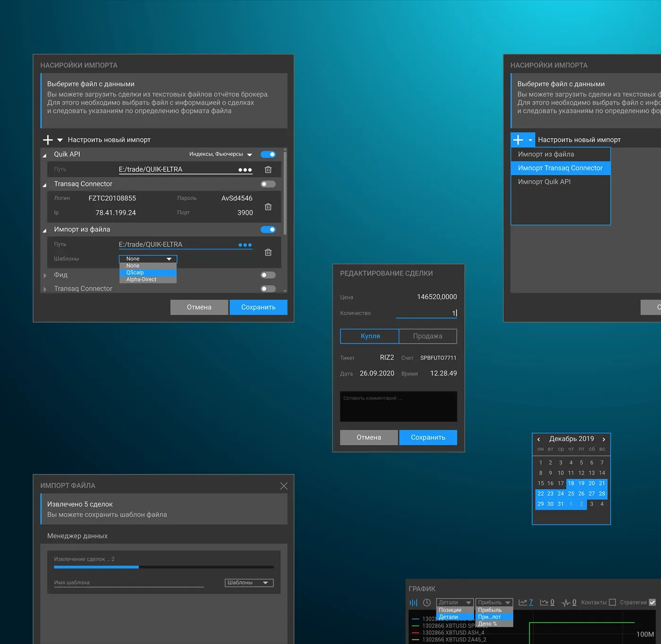661x644 pixels.
Task: Click the Количество input field
Action: pyautogui.click(x=427, y=313)
